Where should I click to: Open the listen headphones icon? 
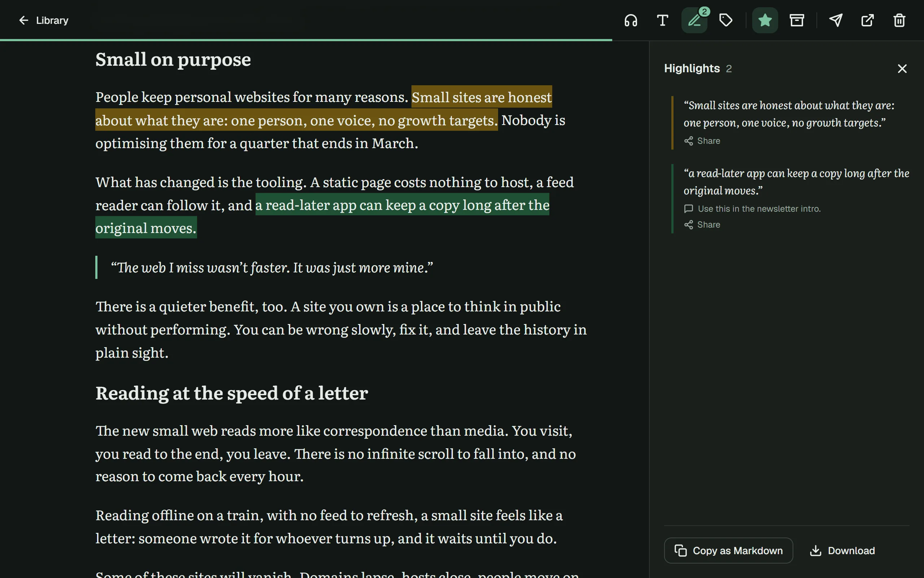click(x=631, y=20)
